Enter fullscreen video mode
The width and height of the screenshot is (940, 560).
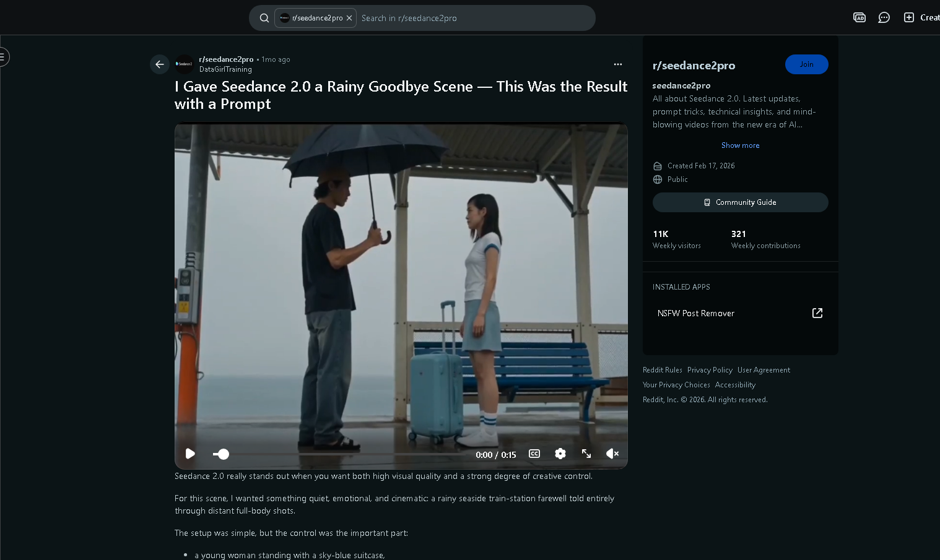pos(586,454)
